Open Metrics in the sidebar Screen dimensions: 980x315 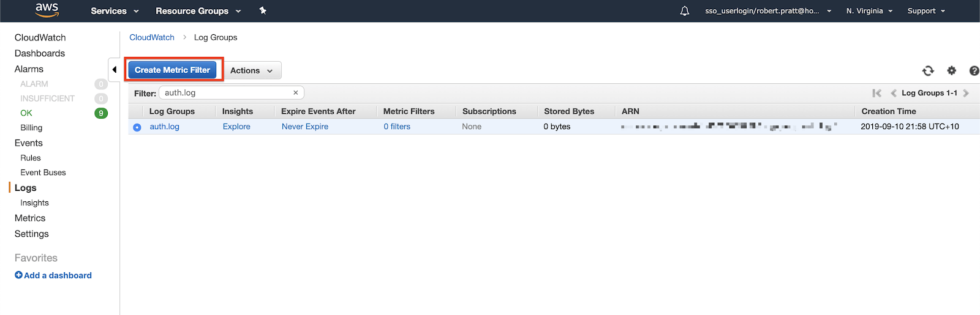(30, 218)
